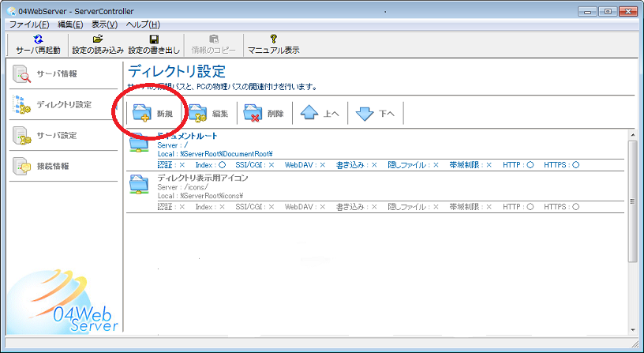This screenshot has height=353, width=644.
Task: Click SSI/CGI : × in ディレクトリ表示用アイコン row
Action: pyautogui.click(x=255, y=207)
